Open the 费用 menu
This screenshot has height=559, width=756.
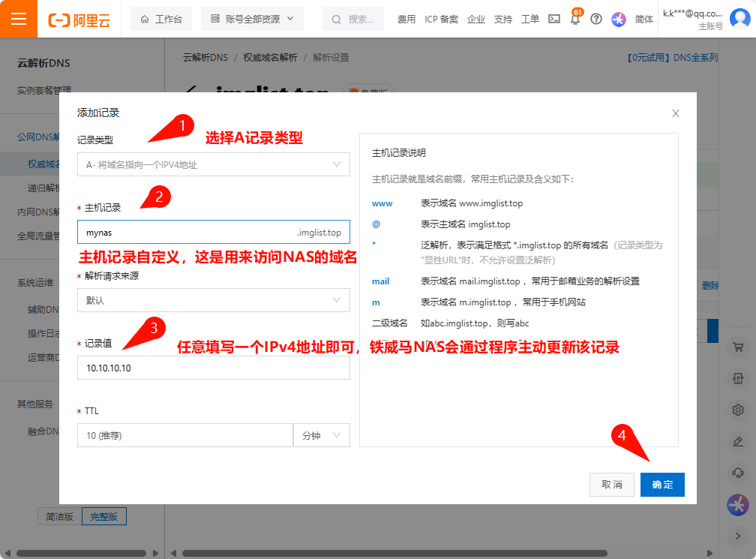pos(406,20)
